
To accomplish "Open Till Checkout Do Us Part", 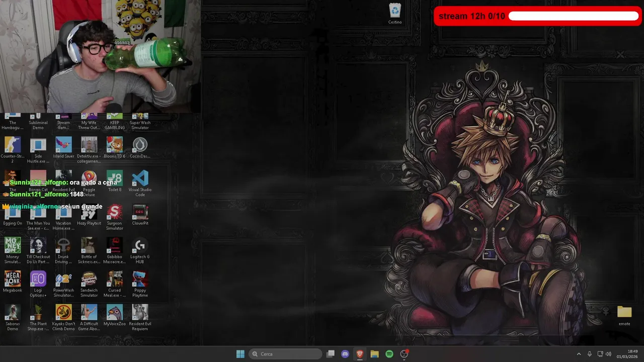I will coord(38,250).
